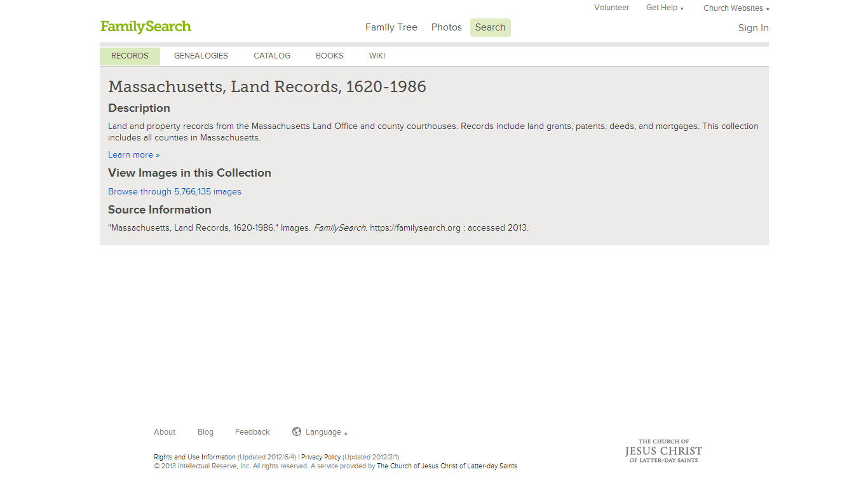
Task: Browse through 5,766,135 images
Action: (174, 191)
